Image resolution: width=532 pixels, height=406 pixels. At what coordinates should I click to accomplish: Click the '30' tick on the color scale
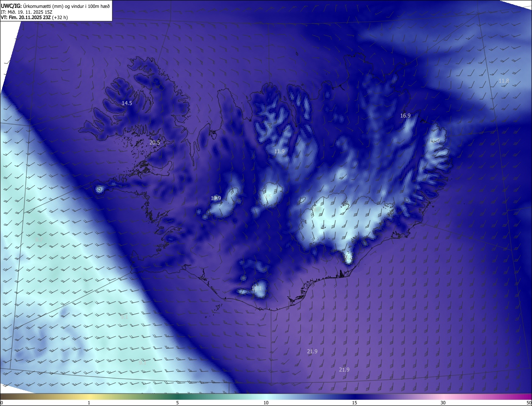click(x=443, y=403)
